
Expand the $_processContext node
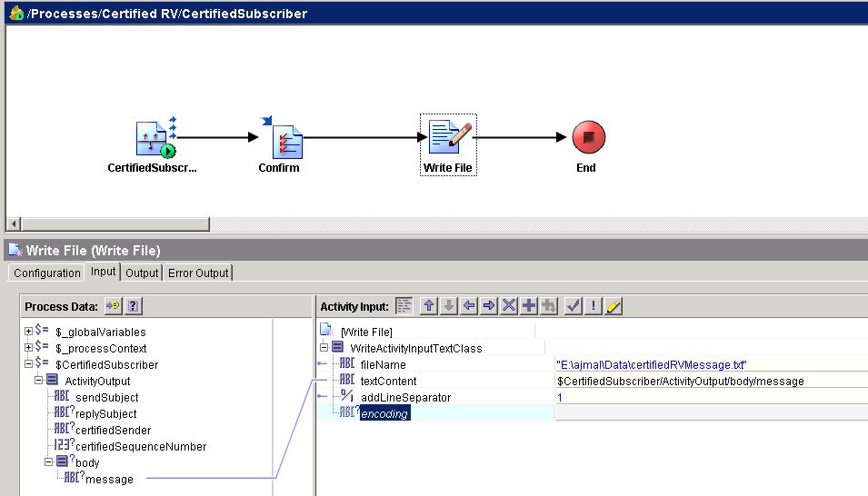click(28, 348)
